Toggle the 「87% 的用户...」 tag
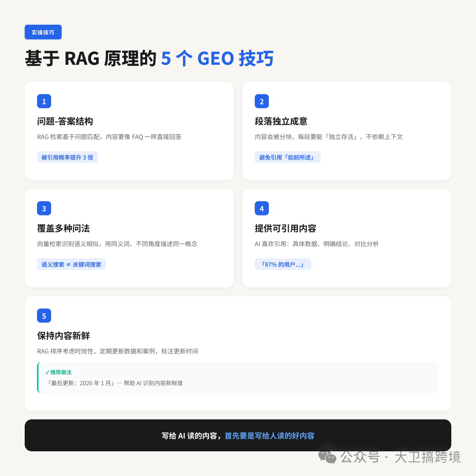This screenshot has height=476, width=476. (283, 264)
